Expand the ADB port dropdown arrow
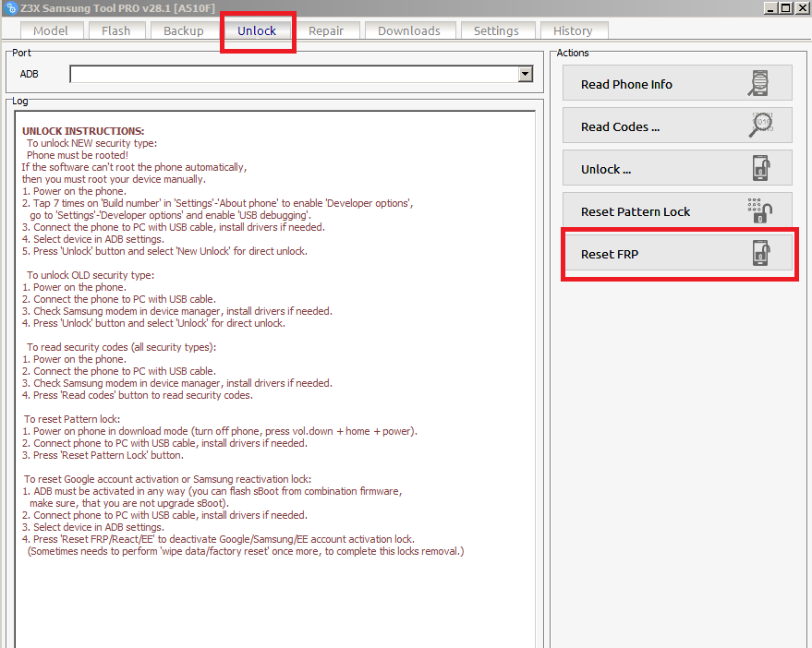The image size is (812, 648). [x=526, y=74]
